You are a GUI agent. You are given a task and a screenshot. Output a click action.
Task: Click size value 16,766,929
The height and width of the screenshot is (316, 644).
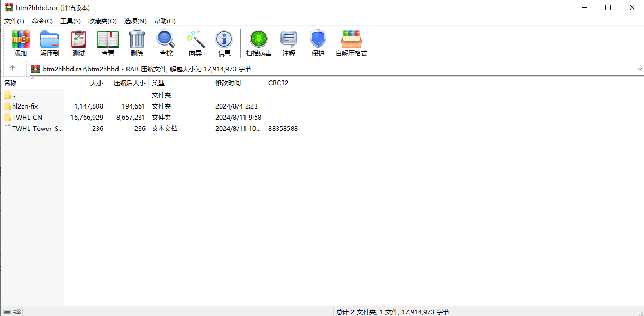(87, 117)
